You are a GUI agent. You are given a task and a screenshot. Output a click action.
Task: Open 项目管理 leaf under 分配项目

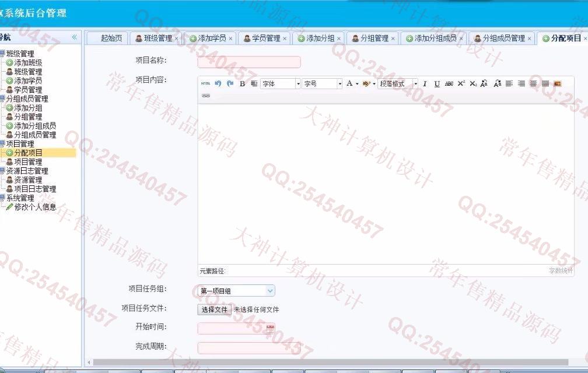tap(28, 162)
